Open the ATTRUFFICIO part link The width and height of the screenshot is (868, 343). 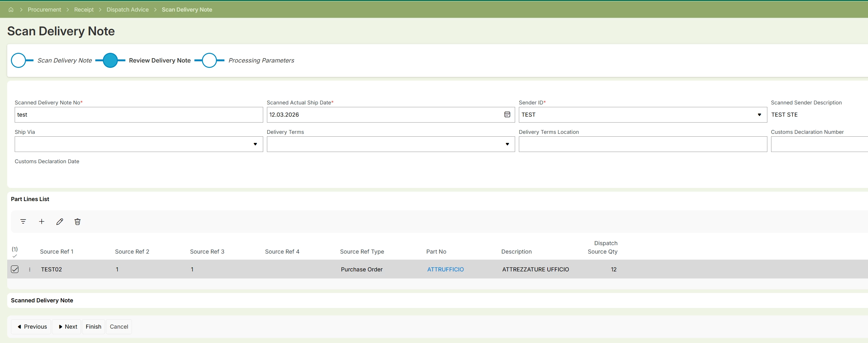coord(445,269)
